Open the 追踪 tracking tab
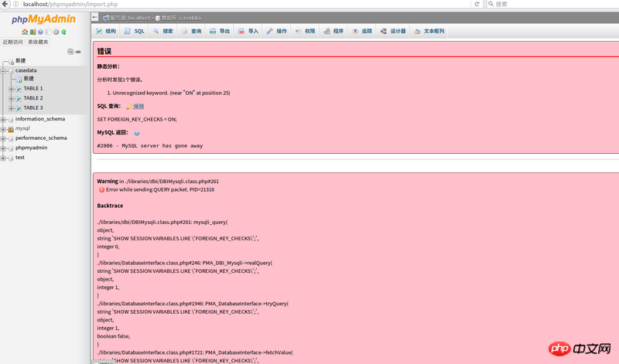Screen dimensions: 619x364 (x=361, y=31)
